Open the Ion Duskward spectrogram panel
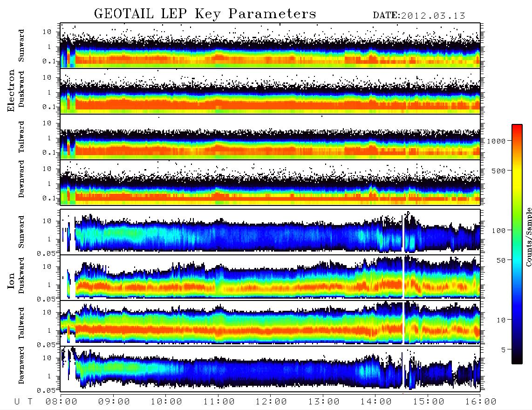The width and height of the screenshot is (532, 410). [x=270, y=277]
